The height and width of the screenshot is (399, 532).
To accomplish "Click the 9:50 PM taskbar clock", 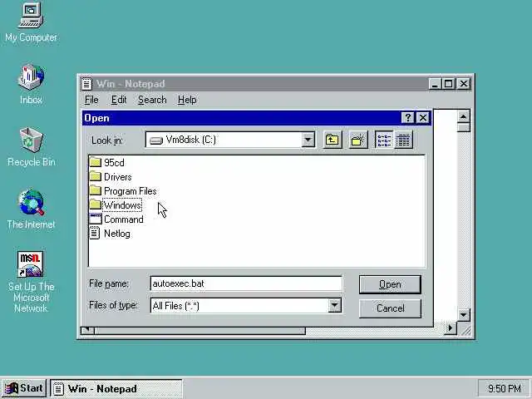I will coord(504,388).
